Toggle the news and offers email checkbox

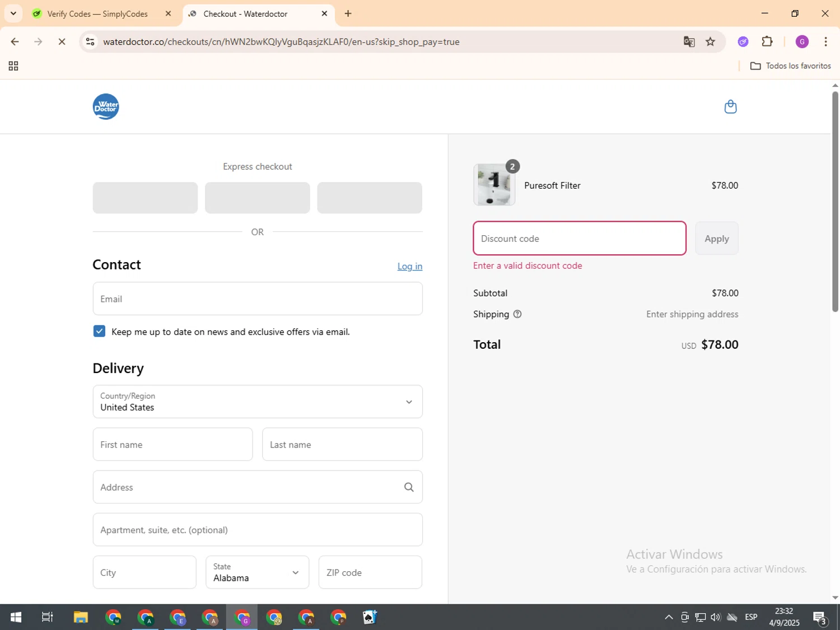tap(99, 331)
